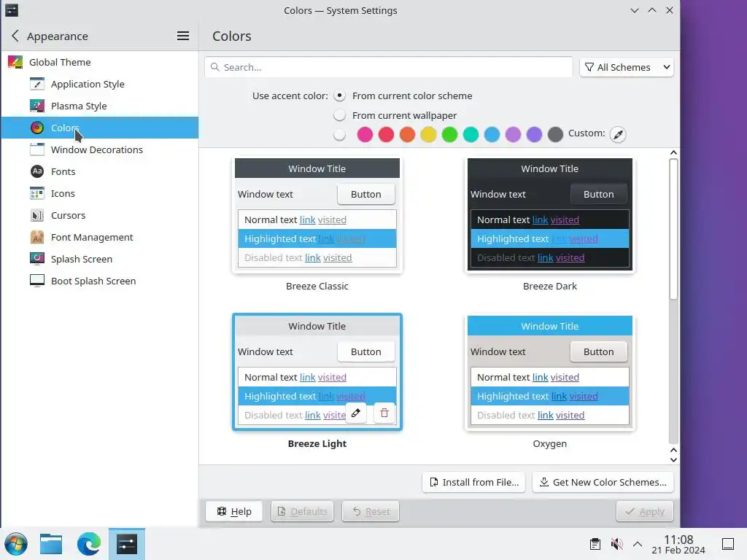Image resolution: width=747 pixels, height=560 pixels.
Task: Click the Global Theme icon in sidebar
Action: click(x=15, y=62)
